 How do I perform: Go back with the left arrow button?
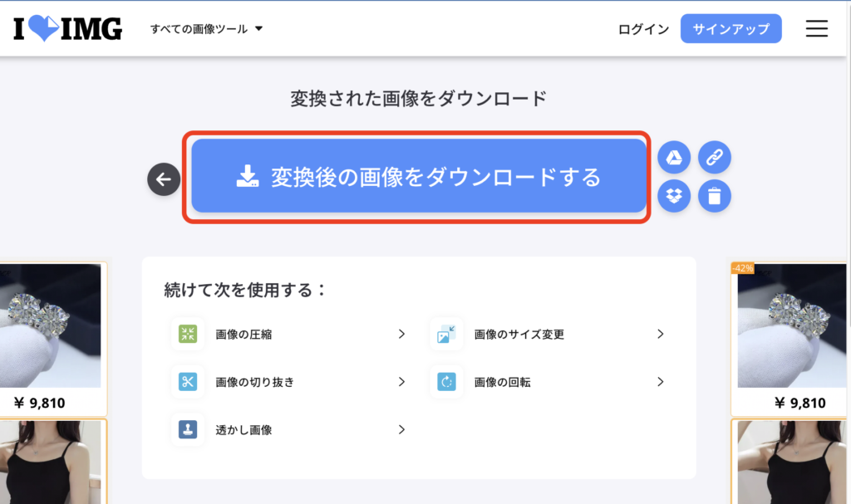164,179
